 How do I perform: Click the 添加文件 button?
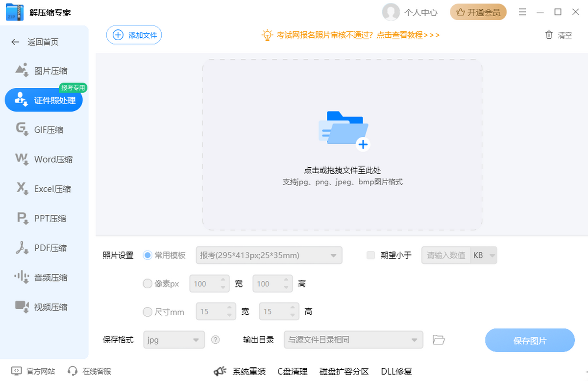point(134,35)
